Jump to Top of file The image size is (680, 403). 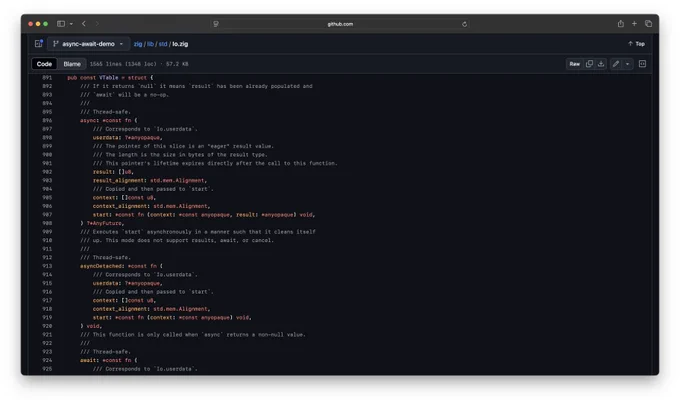(x=636, y=44)
